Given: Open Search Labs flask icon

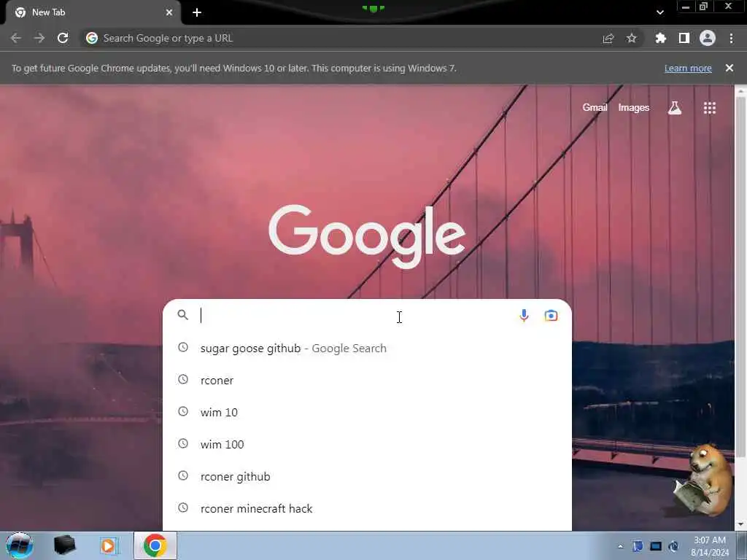Looking at the screenshot, I should pyautogui.click(x=675, y=108).
